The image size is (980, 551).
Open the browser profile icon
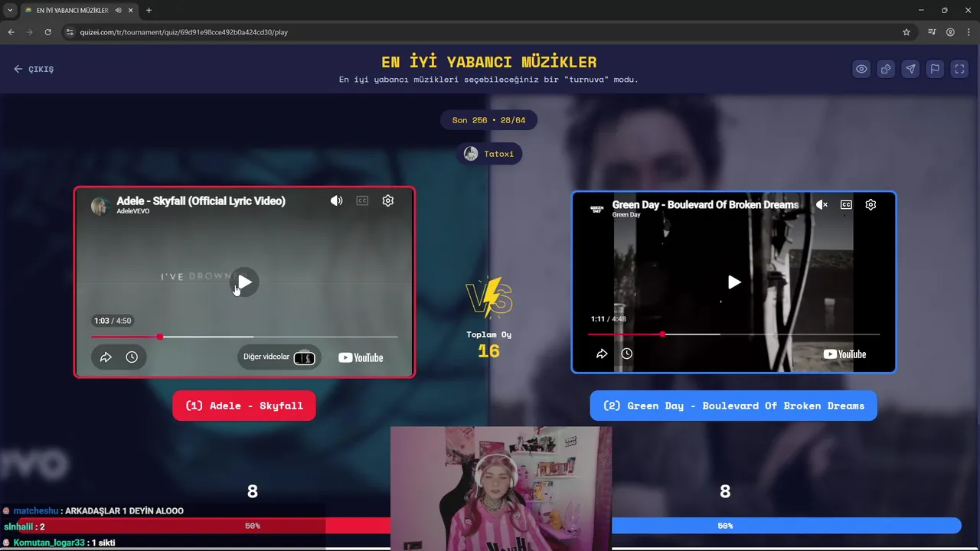click(950, 32)
